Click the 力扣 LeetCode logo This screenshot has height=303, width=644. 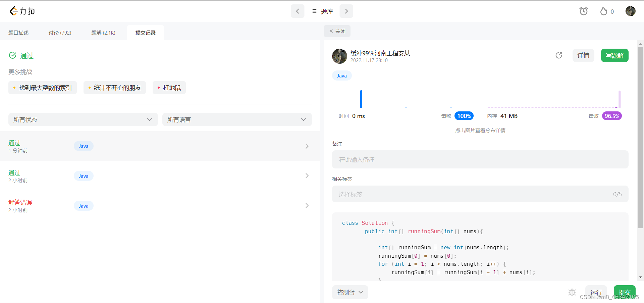22,11
